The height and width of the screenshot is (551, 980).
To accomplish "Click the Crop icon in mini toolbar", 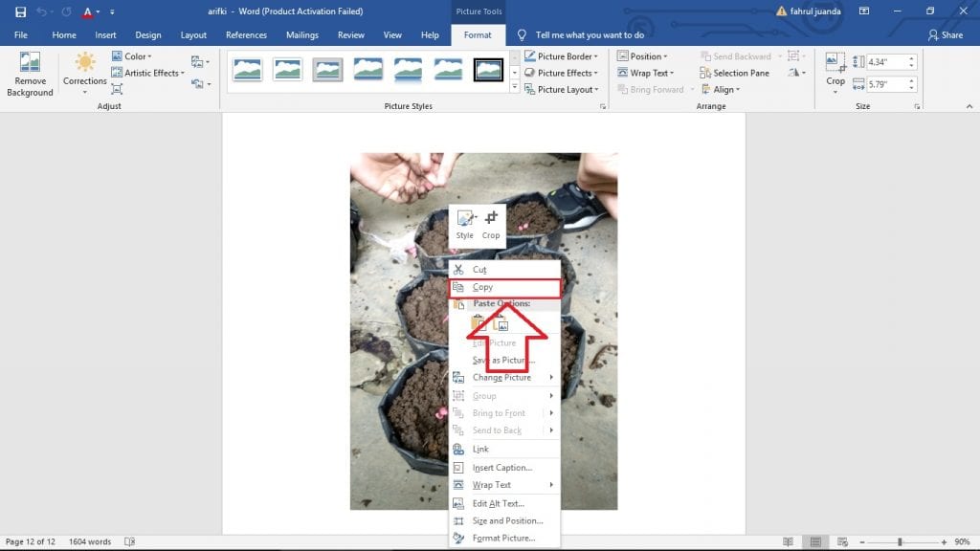I will [491, 220].
